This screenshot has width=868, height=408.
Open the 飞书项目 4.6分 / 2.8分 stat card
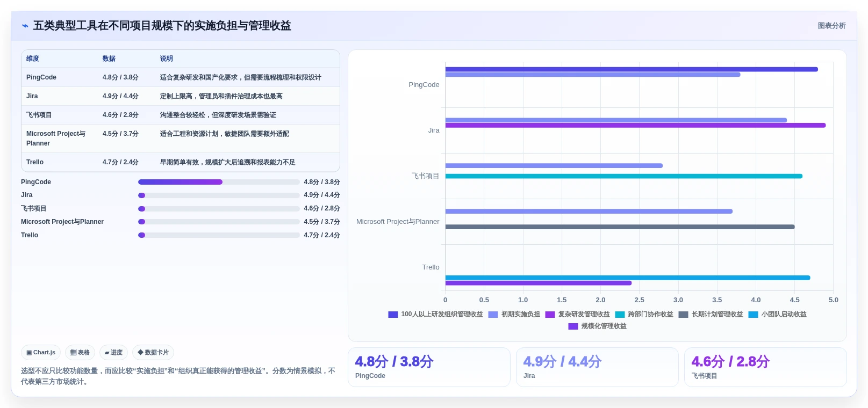pyautogui.click(x=765, y=367)
